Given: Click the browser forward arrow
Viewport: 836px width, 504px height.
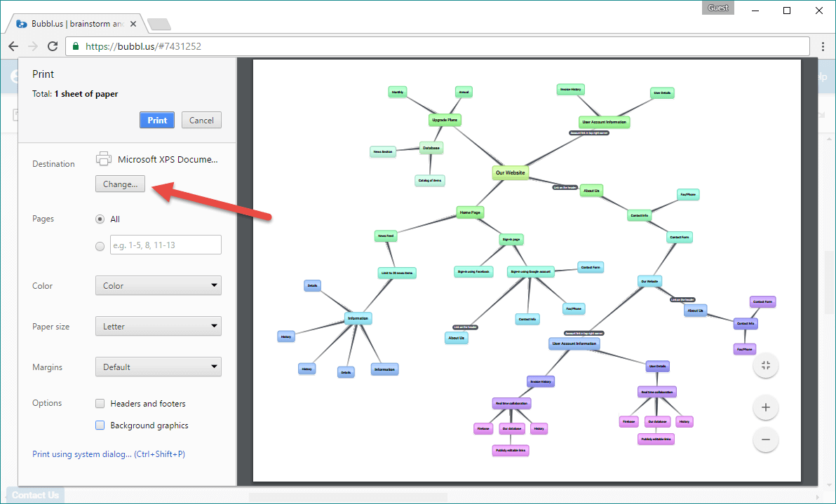Looking at the screenshot, I should (33, 46).
